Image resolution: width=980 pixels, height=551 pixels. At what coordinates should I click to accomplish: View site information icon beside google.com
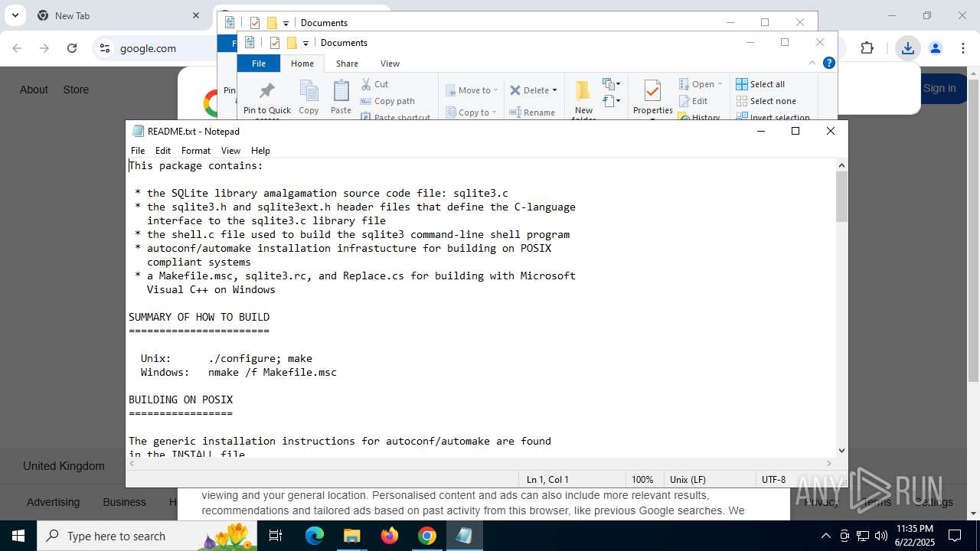[x=105, y=48]
